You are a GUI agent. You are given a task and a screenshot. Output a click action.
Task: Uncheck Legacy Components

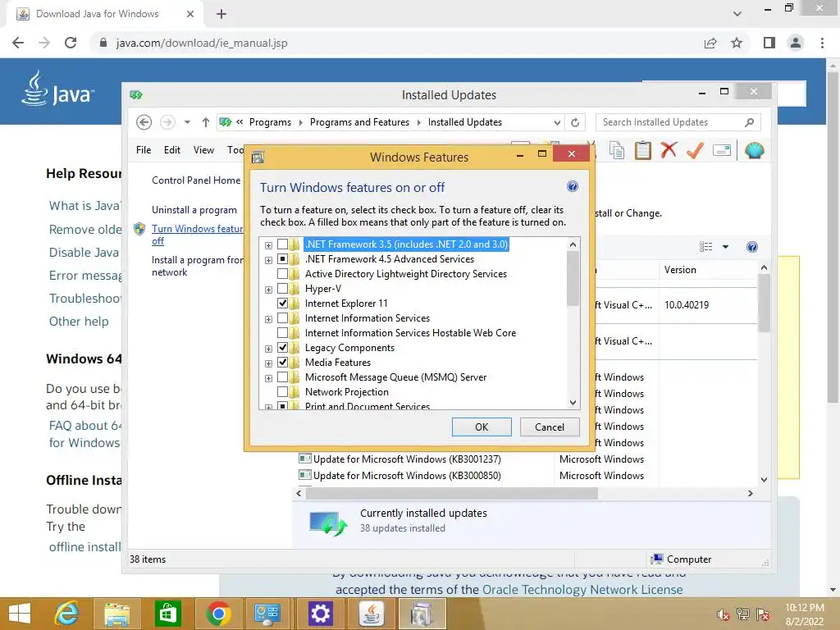click(x=282, y=348)
